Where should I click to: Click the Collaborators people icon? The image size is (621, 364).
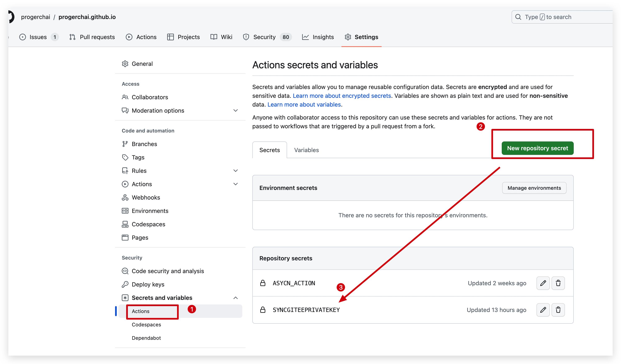pyautogui.click(x=125, y=97)
